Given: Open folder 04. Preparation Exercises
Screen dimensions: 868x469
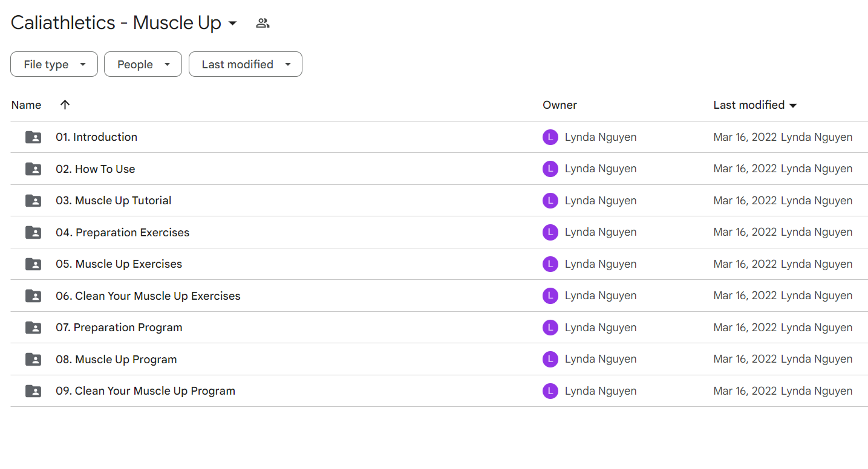Looking at the screenshot, I should (x=123, y=232).
